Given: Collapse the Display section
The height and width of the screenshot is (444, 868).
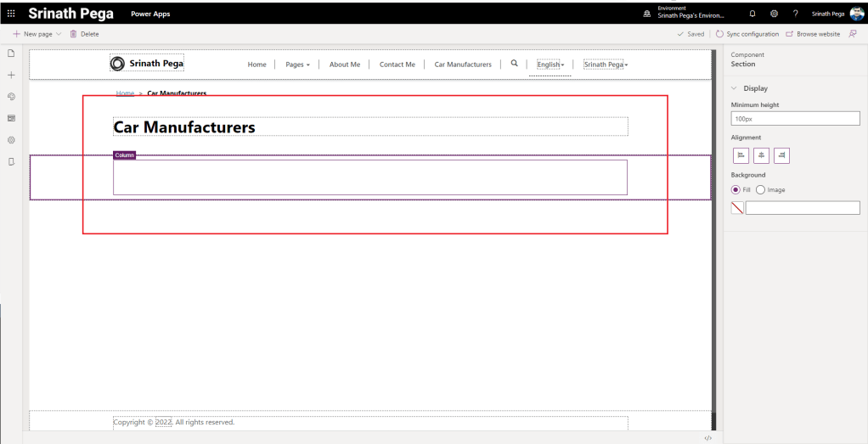Looking at the screenshot, I should 734,88.
